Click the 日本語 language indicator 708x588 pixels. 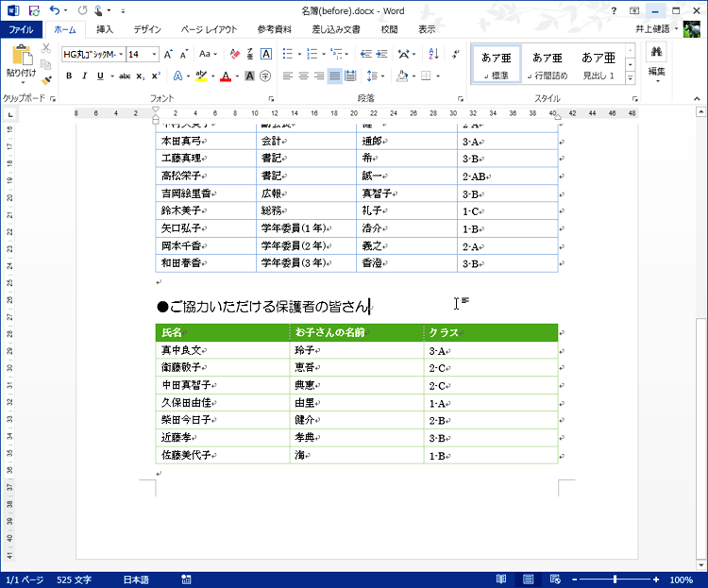(136, 580)
